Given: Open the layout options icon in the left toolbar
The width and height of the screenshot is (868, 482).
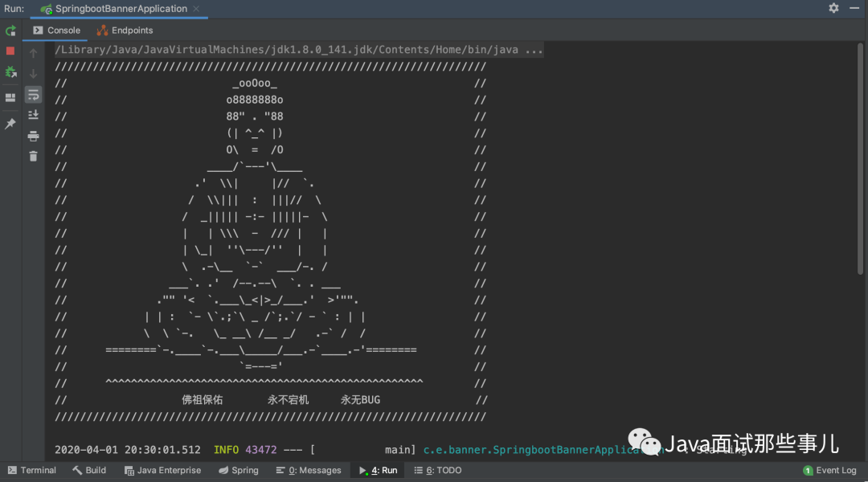Looking at the screenshot, I should click(x=10, y=97).
